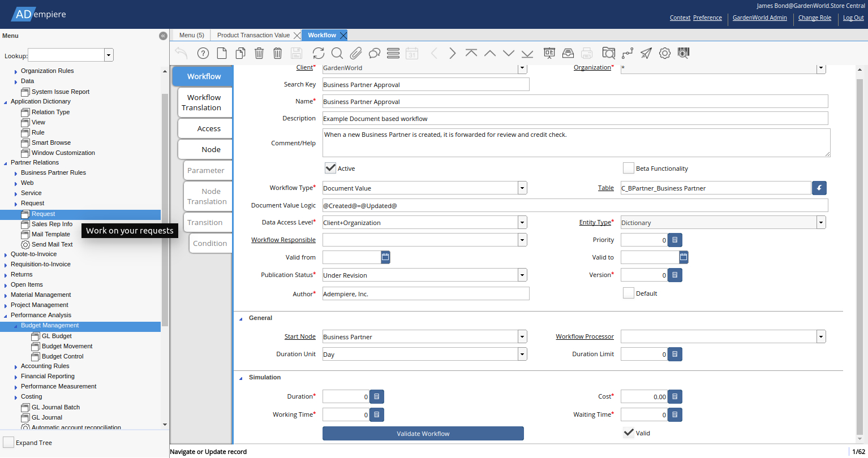Expand the Quote-to-Invoice tree node

click(6, 254)
